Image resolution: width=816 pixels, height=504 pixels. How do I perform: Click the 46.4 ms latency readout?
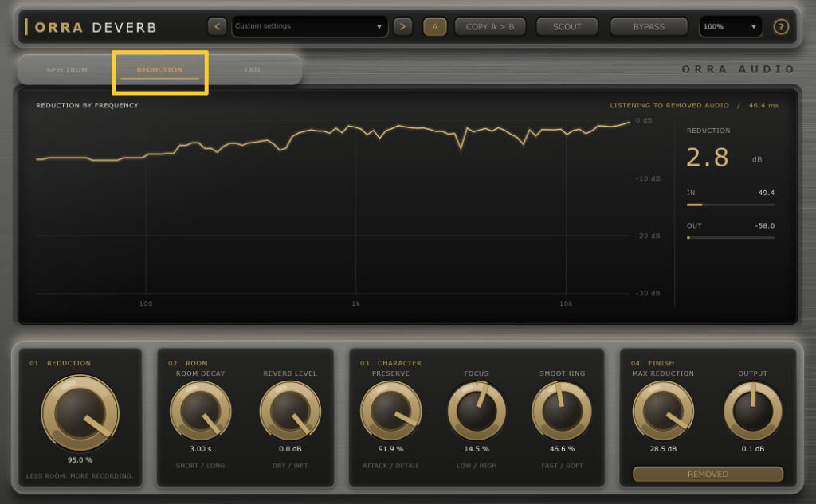pyautogui.click(x=763, y=105)
